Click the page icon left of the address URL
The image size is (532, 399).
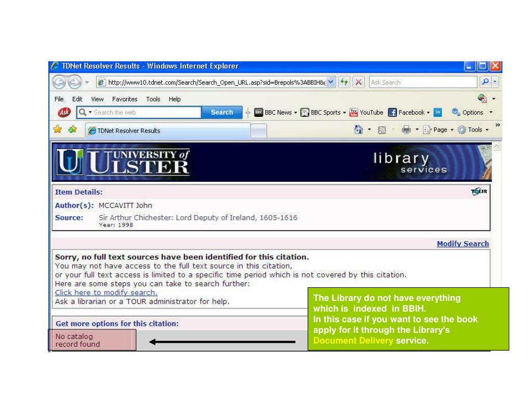(x=101, y=82)
